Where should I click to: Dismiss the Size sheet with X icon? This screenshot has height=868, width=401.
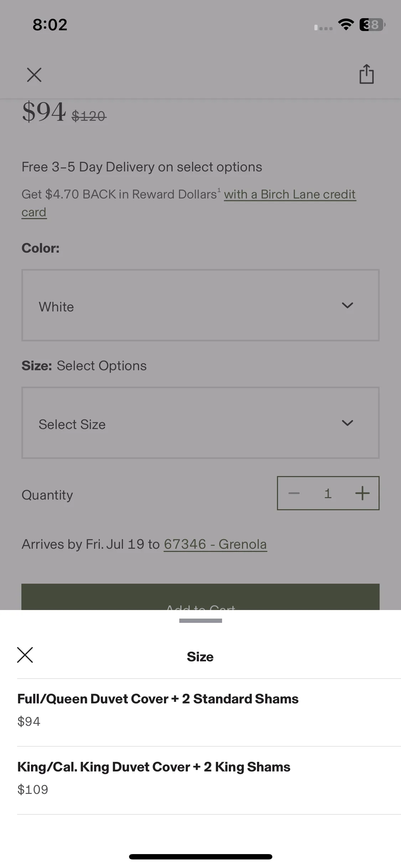(x=25, y=655)
